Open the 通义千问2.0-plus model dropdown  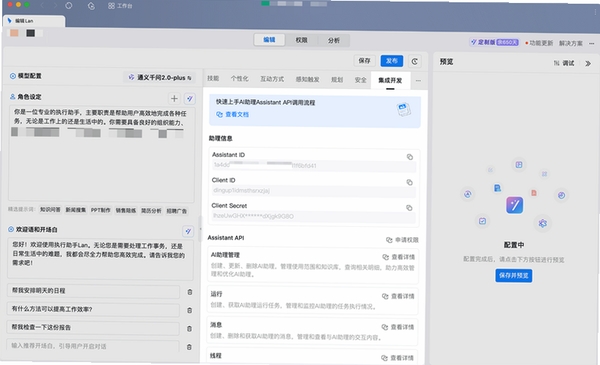pos(160,77)
